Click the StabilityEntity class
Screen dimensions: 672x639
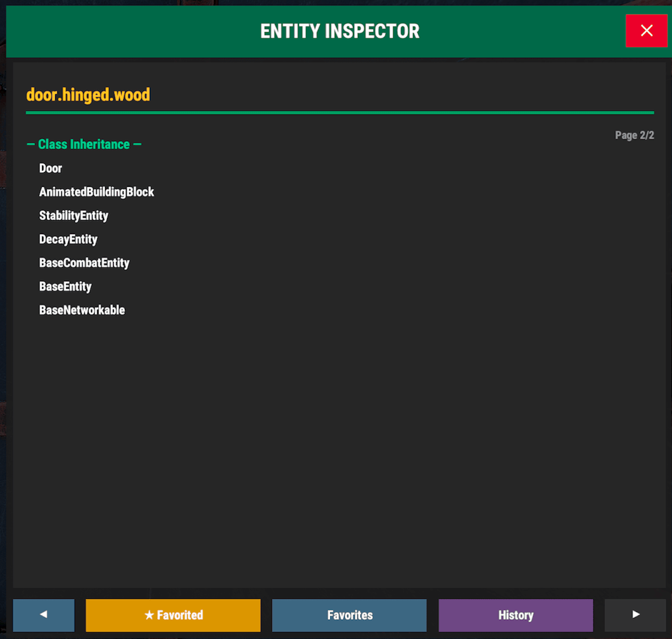point(73,215)
